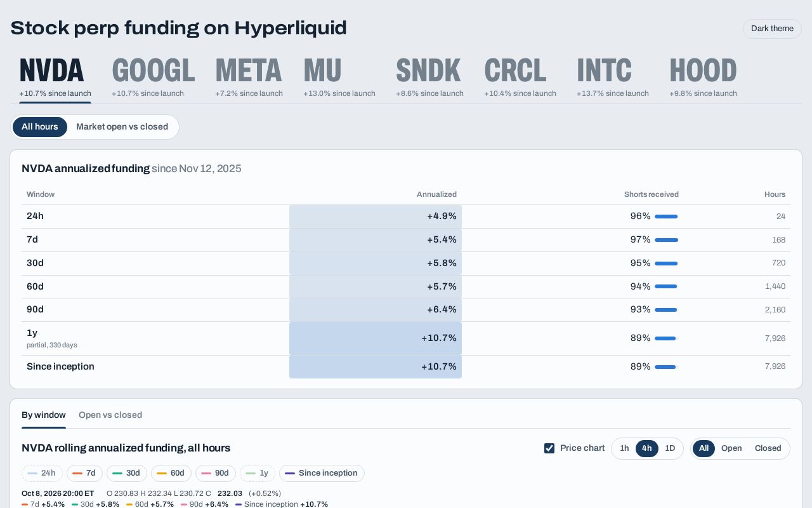Click the 1,440 hours value
812x508 pixels.
coord(775,287)
